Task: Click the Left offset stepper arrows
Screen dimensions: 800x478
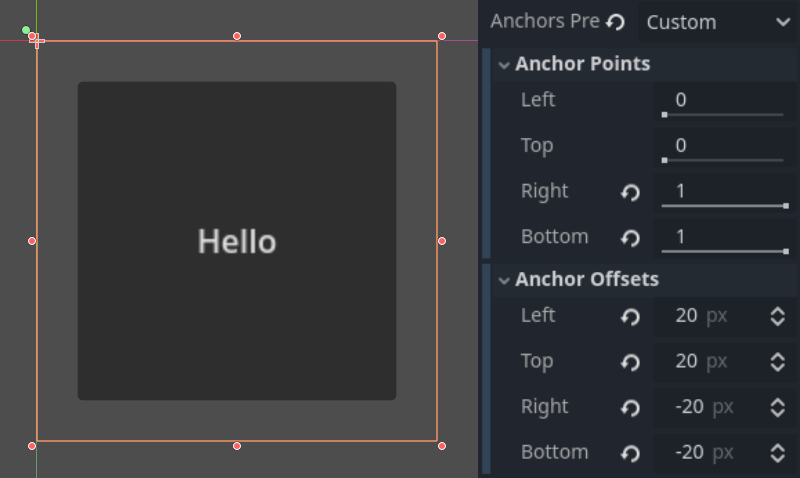Action: tap(777, 317)
